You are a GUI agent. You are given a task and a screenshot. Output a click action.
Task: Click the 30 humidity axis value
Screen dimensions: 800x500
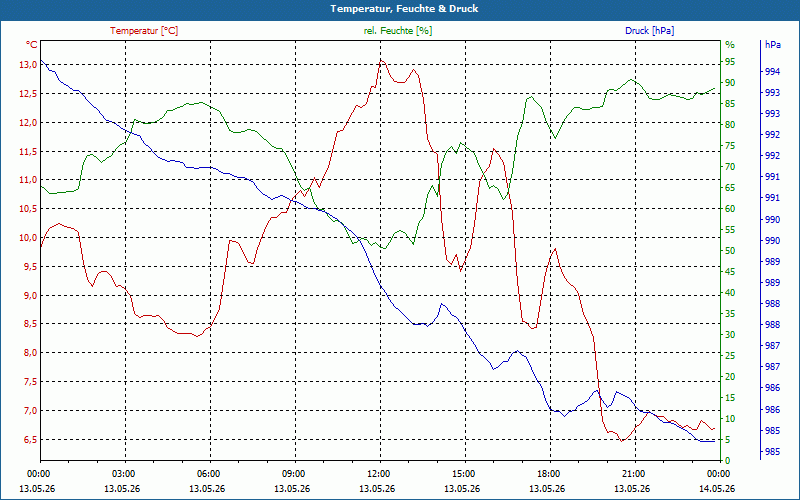coord(730,335)
